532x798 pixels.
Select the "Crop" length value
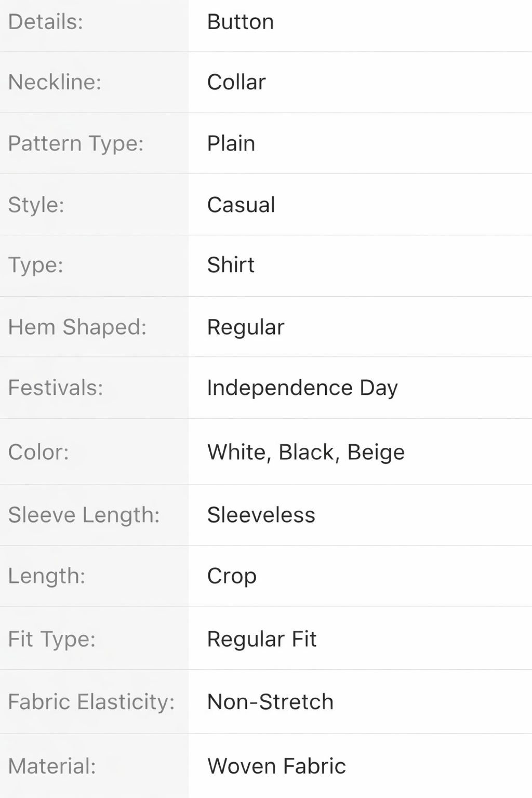tap(232, 576)
